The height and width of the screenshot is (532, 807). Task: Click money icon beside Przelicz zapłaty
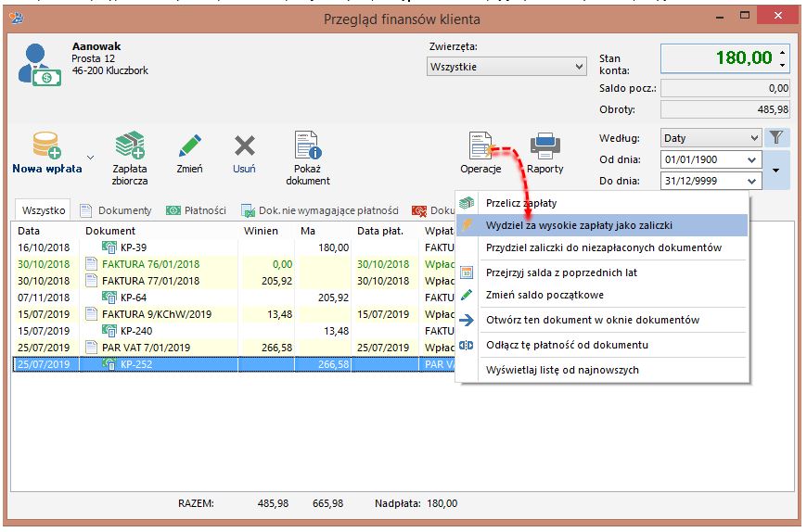pos(467,203)
